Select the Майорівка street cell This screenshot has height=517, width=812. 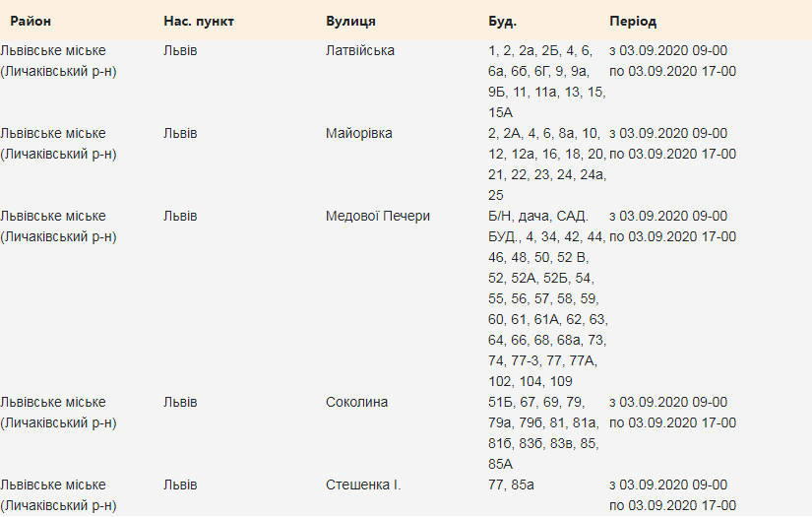point(358,133)
